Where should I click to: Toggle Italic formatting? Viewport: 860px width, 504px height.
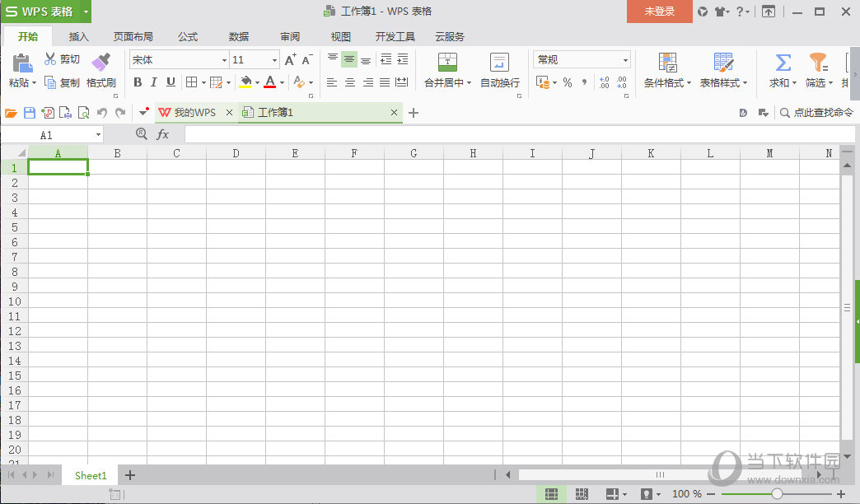coord(154,82)
